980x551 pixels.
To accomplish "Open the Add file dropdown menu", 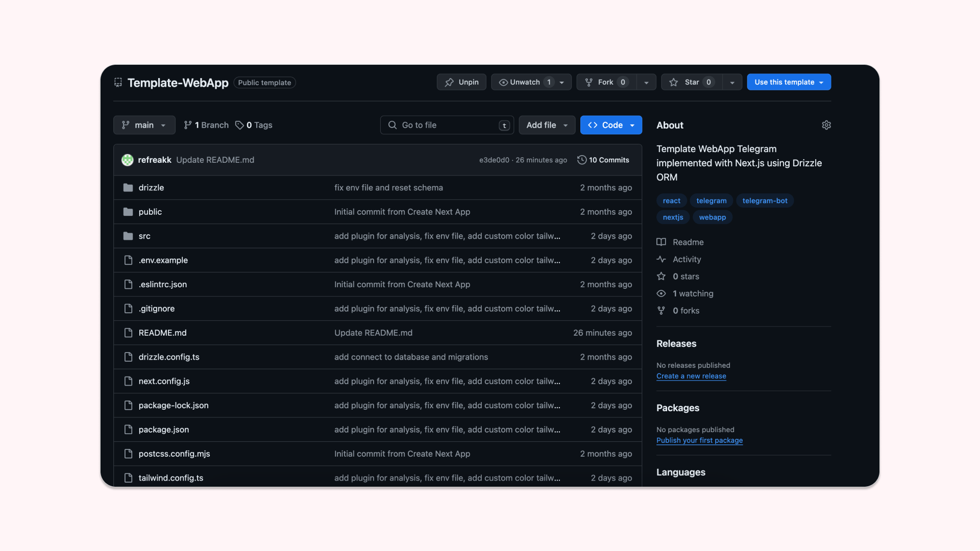I will pos(547,124).
